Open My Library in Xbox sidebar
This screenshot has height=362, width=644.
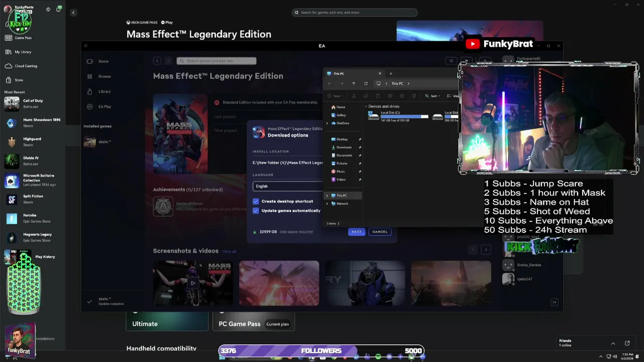(18, 52)
